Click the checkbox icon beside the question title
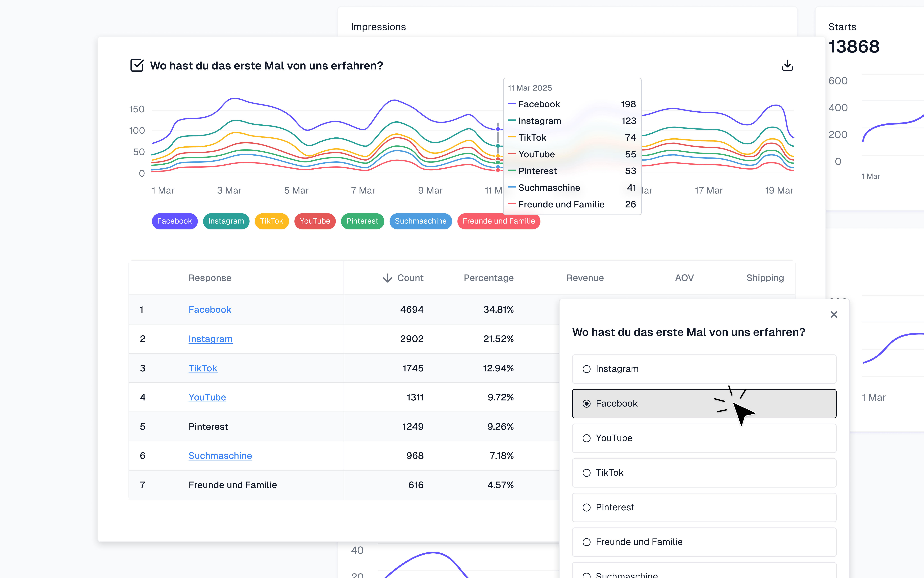The image size is (924, 578). (x=137, y=65)
